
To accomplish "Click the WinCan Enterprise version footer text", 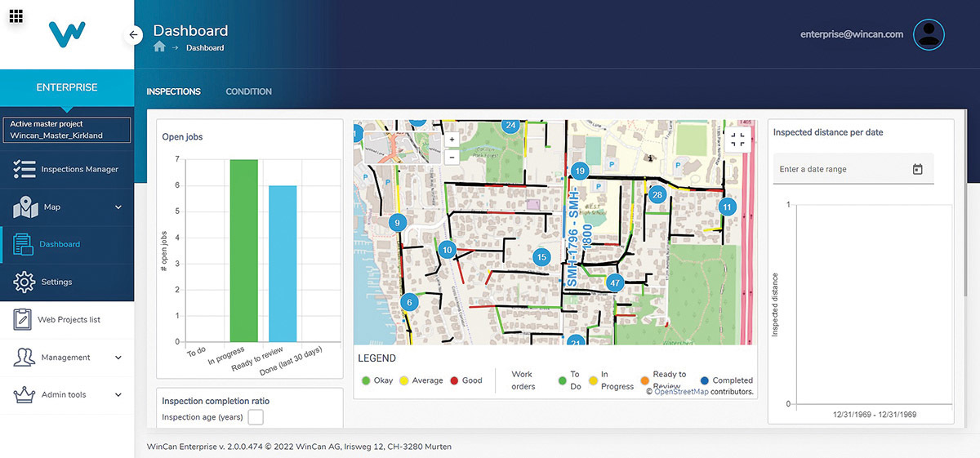I will [x=299, y=447].
